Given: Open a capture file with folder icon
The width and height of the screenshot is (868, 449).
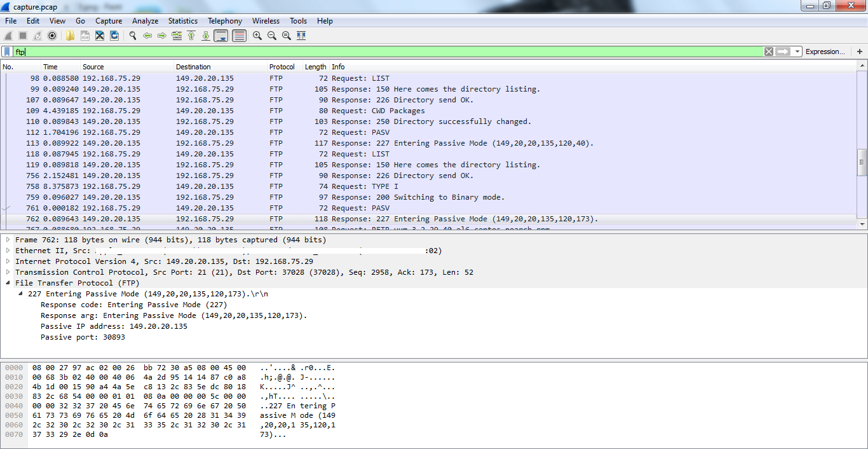Looking at the screenshot, I should tap(70, 36).
